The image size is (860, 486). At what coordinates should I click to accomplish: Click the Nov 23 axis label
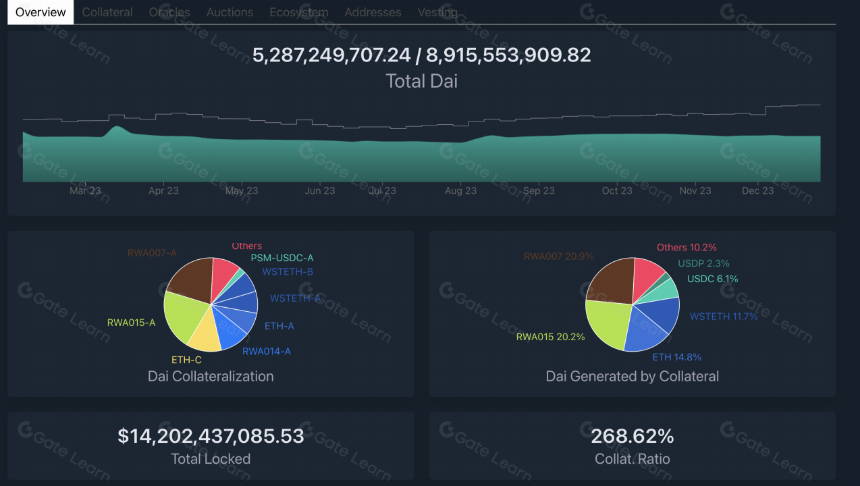pyautogui.click(x=695, y=190)
